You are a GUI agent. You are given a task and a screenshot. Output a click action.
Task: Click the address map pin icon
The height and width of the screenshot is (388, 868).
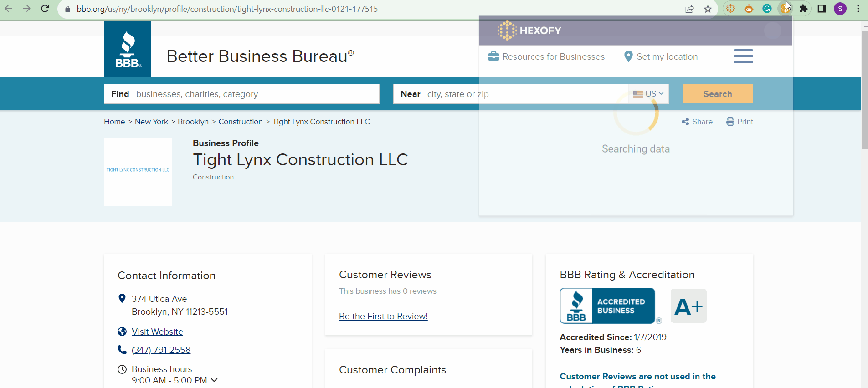122,298
